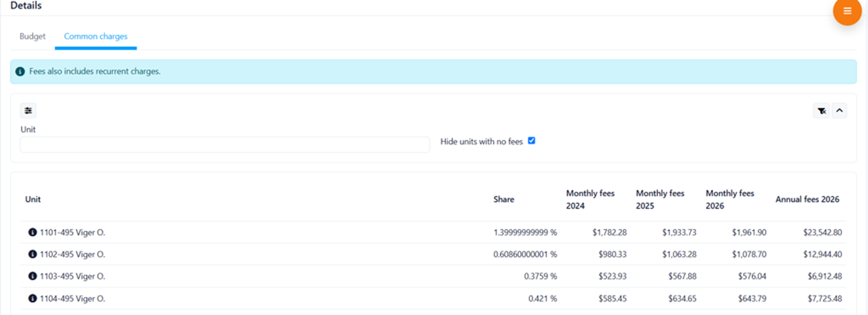The image size is (868, 315).
Task: Click the Monthly fees 2026 header
Action: click(x=730, y=200)
